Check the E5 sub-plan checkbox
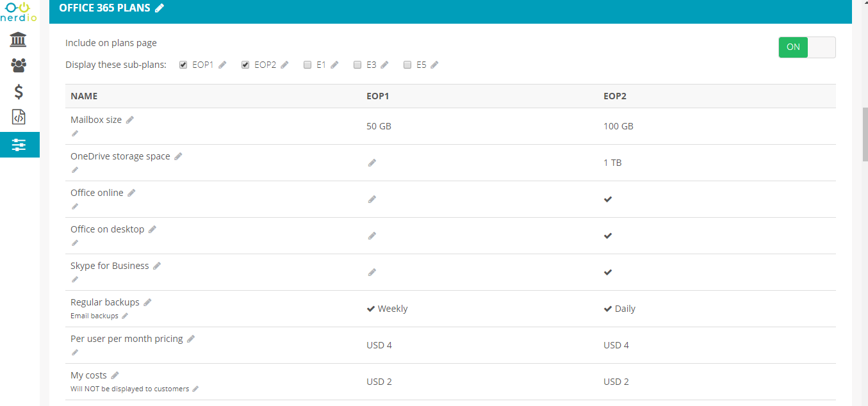The width and height of the screenshot is (868, 406). click(407, 65)
